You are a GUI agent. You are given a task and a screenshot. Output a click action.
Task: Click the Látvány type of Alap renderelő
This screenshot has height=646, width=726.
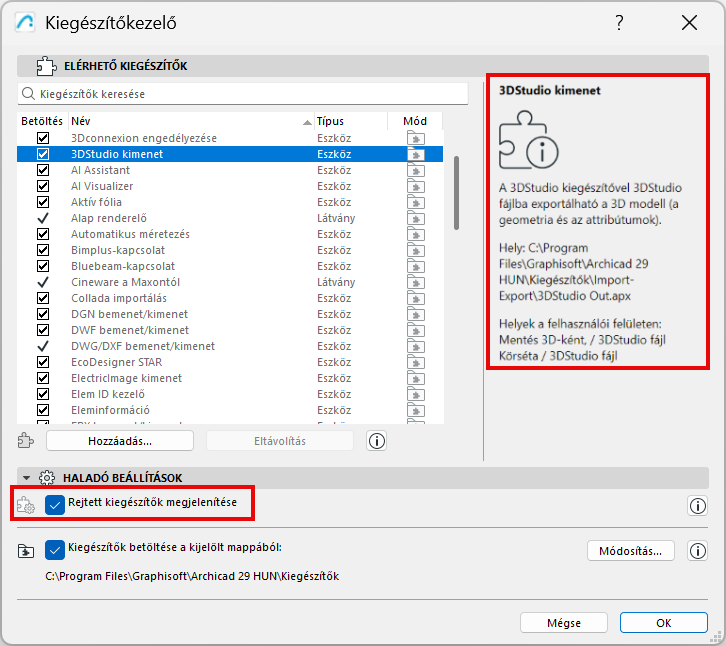pos(336,218)
